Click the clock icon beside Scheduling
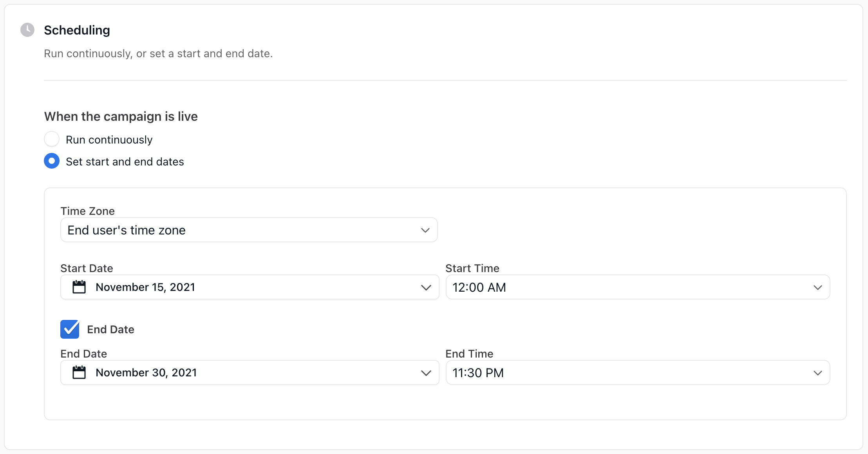This screenshot has height=454, width=868. tap(27, 30)
